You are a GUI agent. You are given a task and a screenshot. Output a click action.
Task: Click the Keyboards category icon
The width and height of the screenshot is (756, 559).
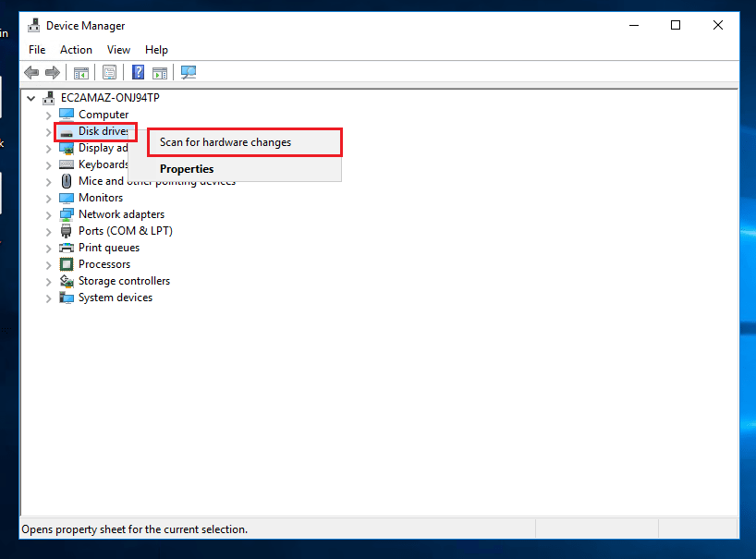67,164
